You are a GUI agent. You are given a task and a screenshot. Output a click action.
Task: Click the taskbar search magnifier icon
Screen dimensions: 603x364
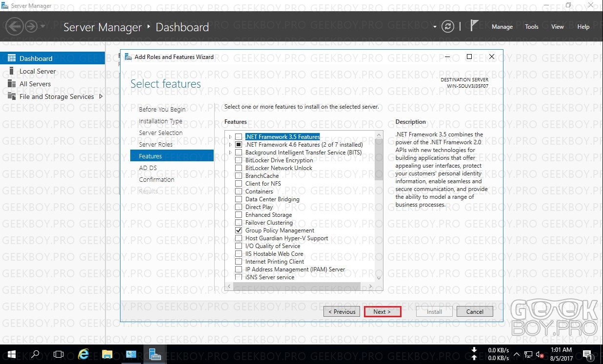click(35, 354)
